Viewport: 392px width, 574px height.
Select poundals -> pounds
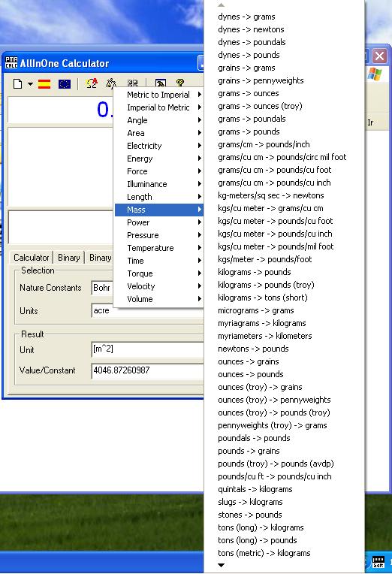pyautogui.click(x=284, y=438)
